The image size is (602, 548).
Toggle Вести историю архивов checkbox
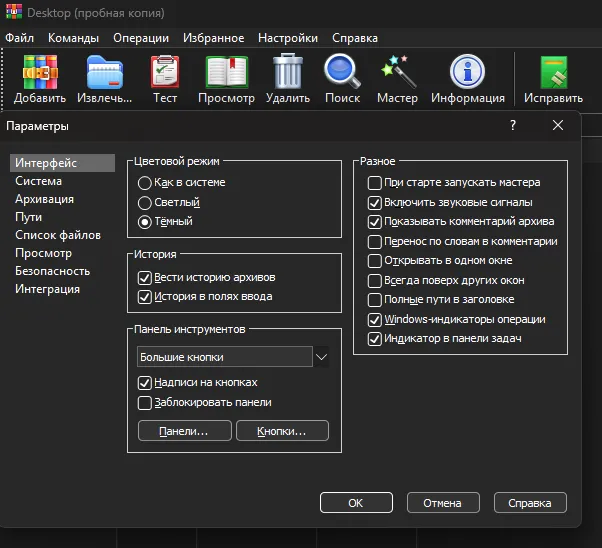(x=144, y=278)
